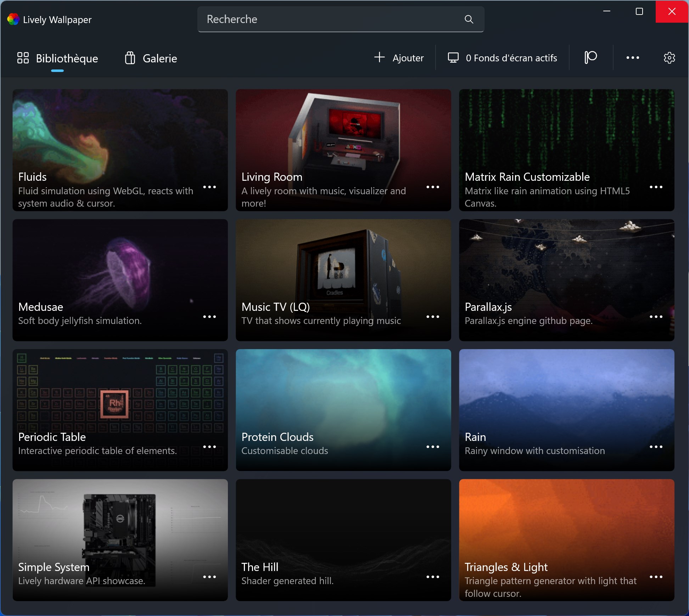Click the Patreon icon
The width and height of the screenshot is (689, 616).
(591, 57)
